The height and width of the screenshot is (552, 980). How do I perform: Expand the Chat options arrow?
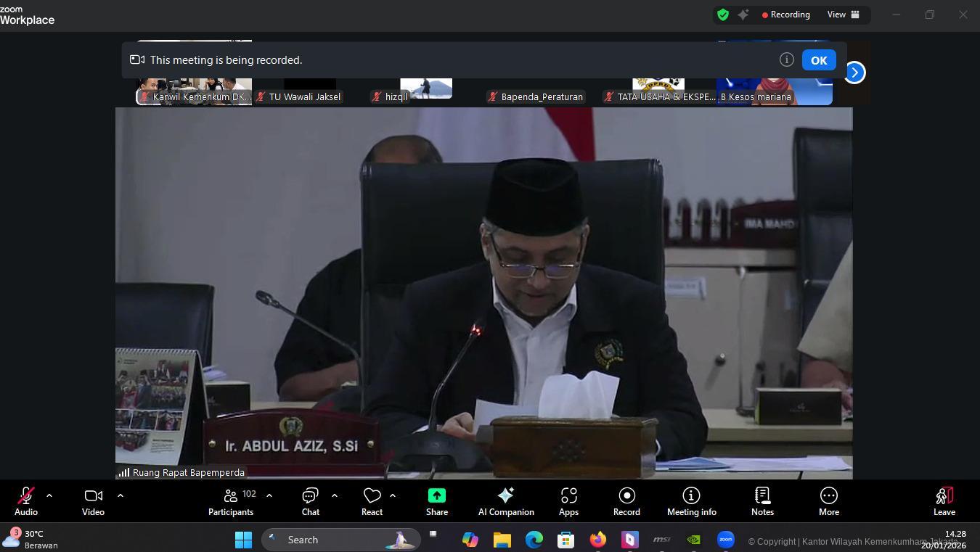point(335,495)
